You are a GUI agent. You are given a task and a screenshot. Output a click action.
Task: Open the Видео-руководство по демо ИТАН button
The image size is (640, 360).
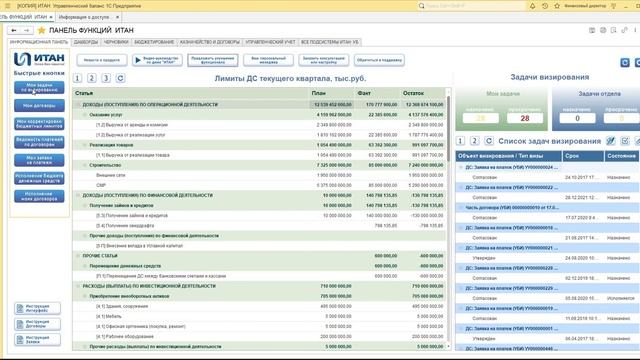click(x=157, y=60)
